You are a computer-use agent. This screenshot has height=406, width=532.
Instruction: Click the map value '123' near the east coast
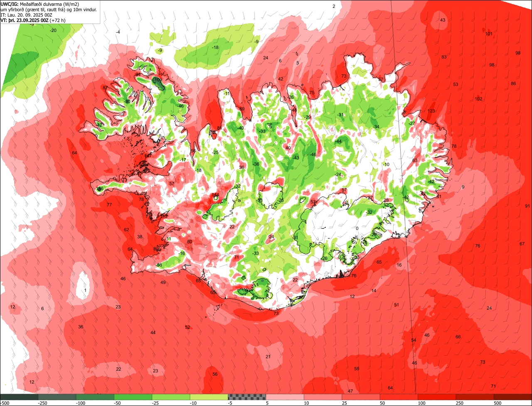(431, 111)
